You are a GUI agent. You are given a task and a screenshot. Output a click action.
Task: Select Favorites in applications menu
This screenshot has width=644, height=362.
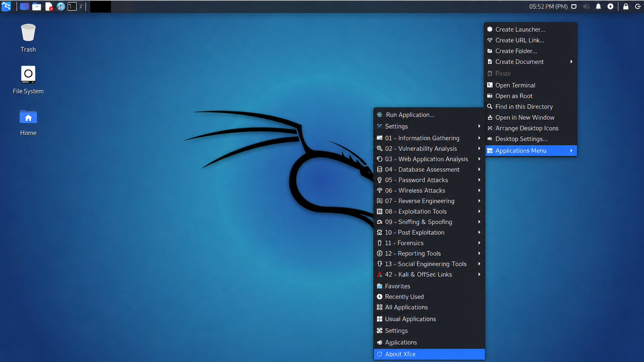coord(429,286)
